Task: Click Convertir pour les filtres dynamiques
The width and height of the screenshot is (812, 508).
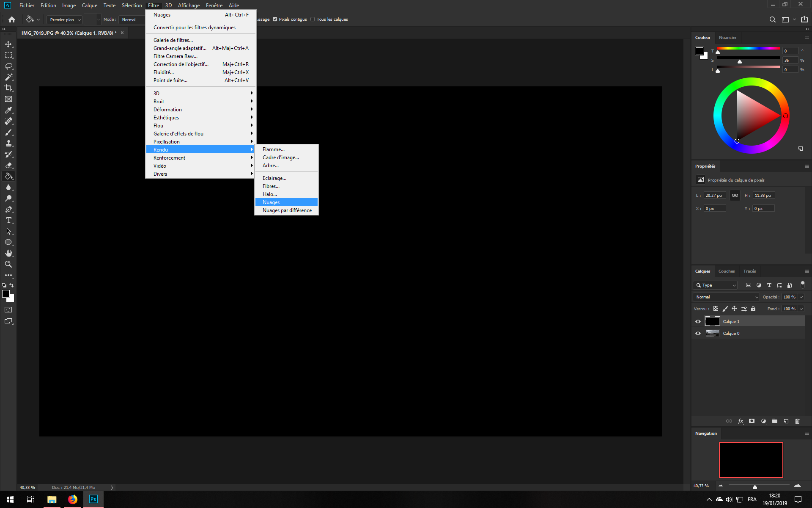Action: point(194,28)
